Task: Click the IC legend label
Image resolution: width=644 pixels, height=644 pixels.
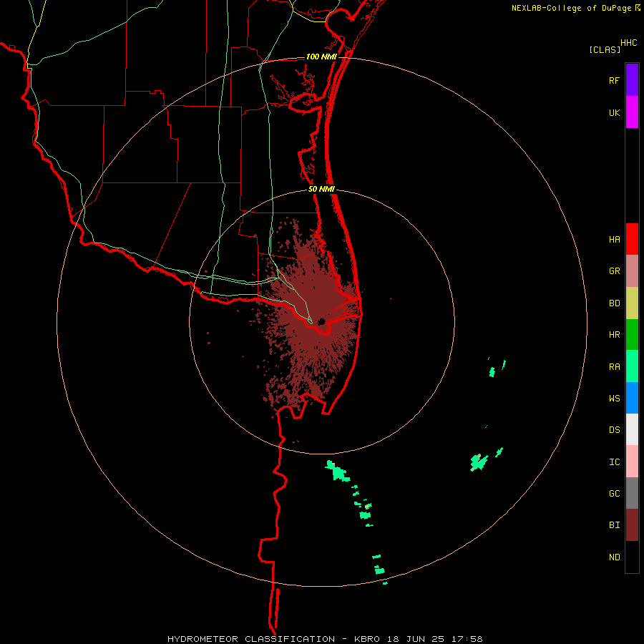Action: coord(614,462)
